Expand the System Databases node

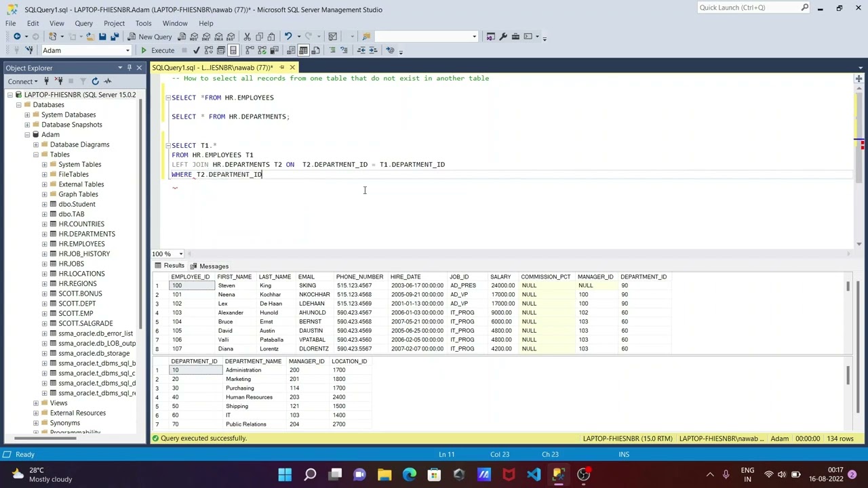(x=27, y=115)
